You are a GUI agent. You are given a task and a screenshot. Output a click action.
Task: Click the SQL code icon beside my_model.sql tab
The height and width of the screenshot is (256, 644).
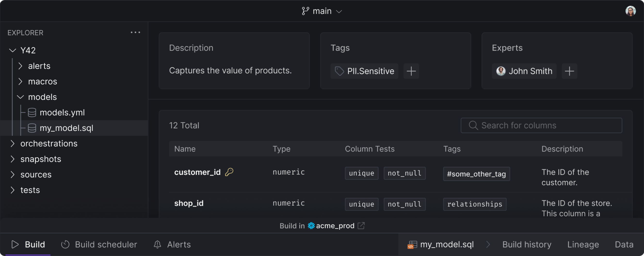pyautogui.click(x=412, y=245)
